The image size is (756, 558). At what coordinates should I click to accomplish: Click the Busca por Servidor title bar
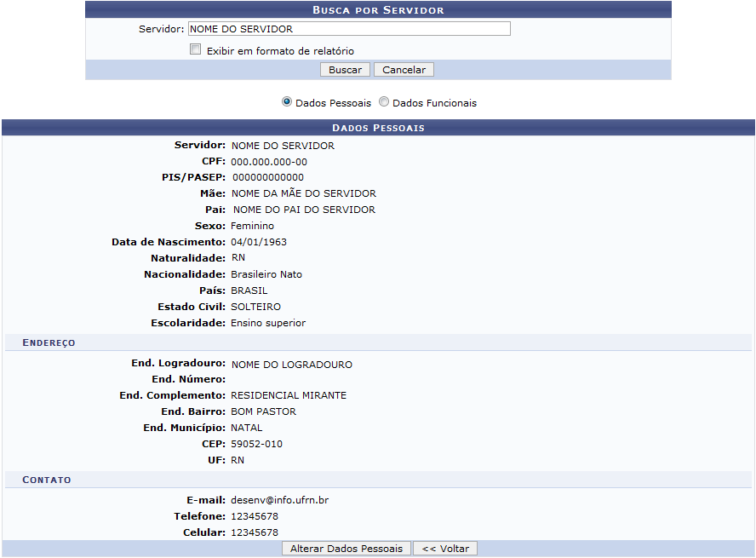(378, 10)
